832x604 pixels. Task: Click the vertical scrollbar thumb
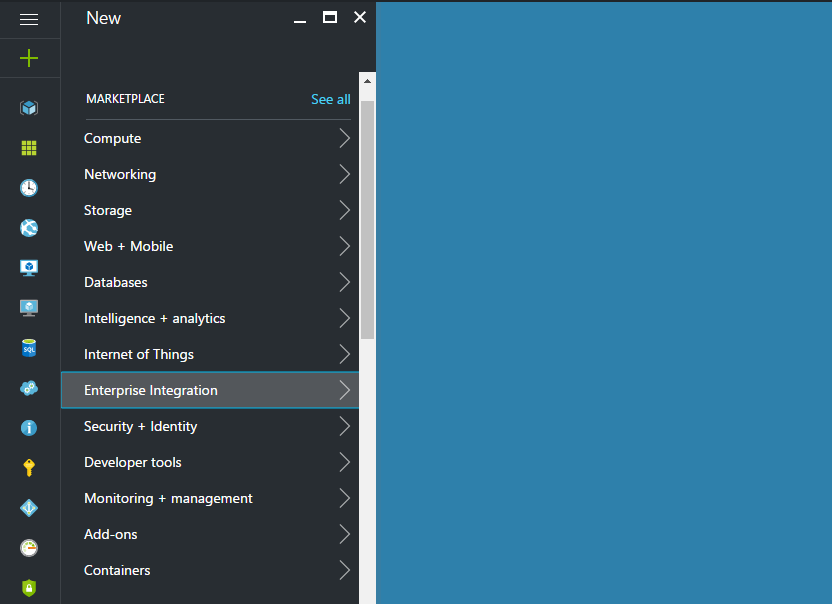pyautogui.click(x=367, y=220)
